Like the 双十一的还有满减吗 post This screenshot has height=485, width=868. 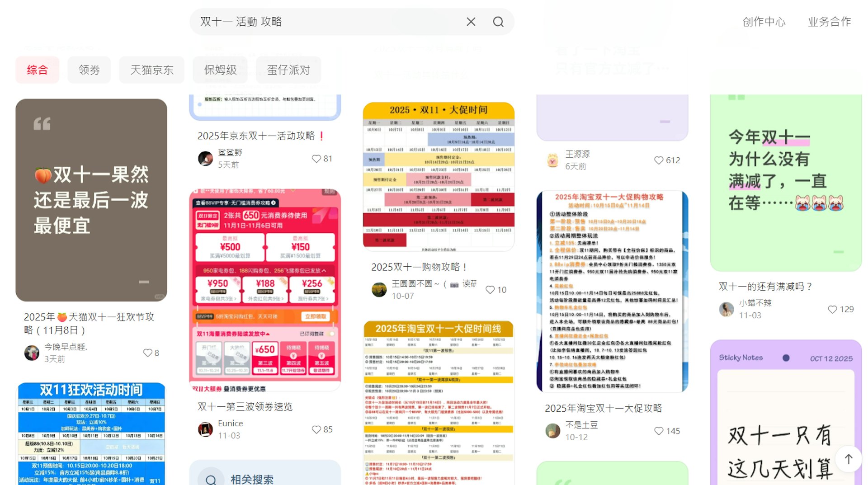[832, 309]
